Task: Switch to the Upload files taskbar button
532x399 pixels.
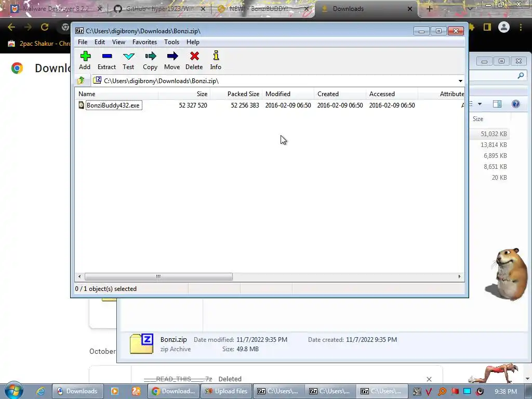Action: point(227,391)
